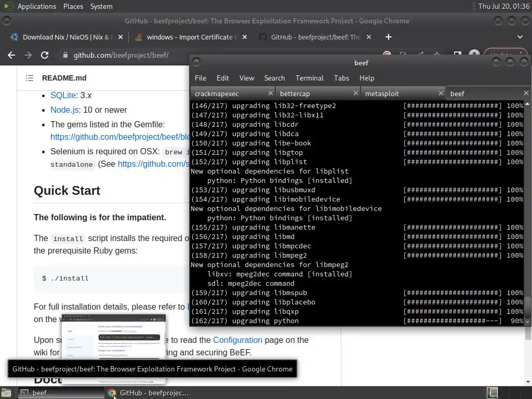Focus the Chrome address bar URL

coord(121,55)
